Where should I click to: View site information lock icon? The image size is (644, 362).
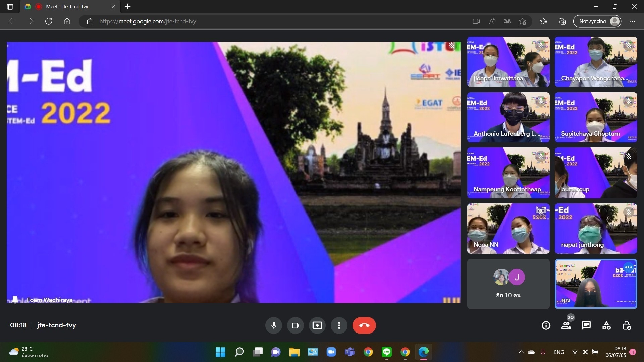(x=90, y=21)
